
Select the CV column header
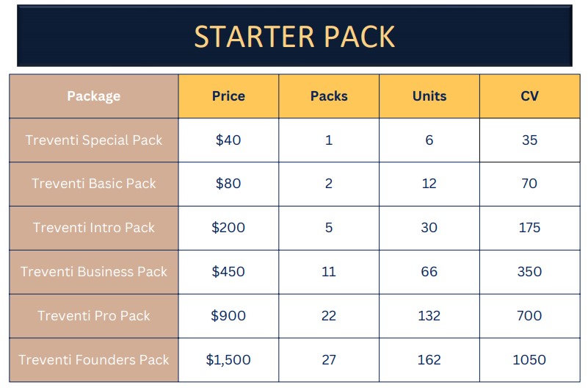tap(529, 96)
